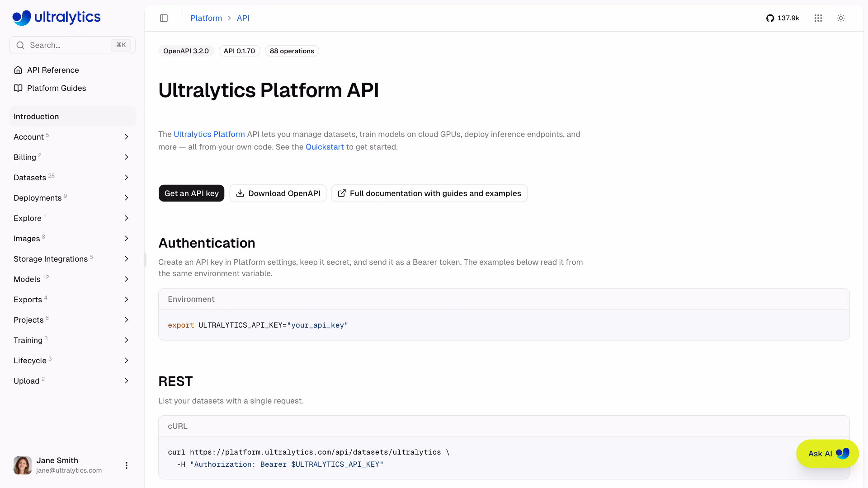Expand the Deployments section chevron
This screenshot has width=868, height=488.
coord(127,198)
